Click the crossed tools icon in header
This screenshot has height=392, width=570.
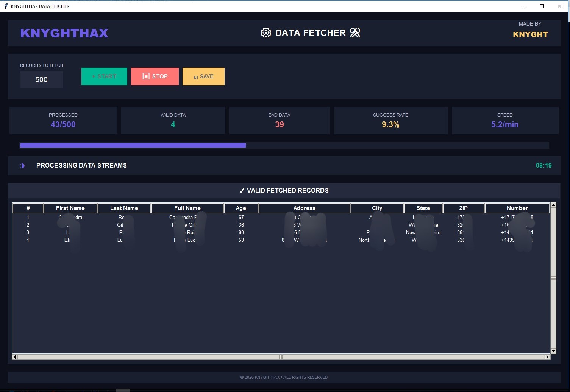355,33
